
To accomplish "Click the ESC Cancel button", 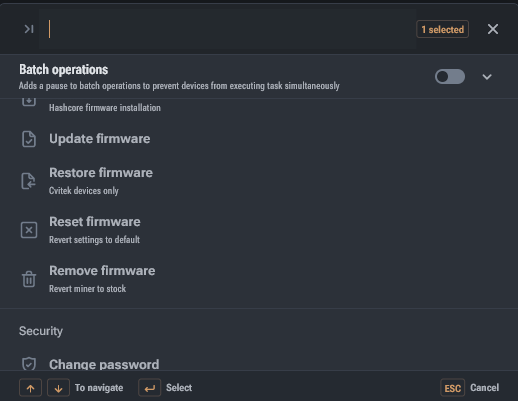I will coord(469,388).
